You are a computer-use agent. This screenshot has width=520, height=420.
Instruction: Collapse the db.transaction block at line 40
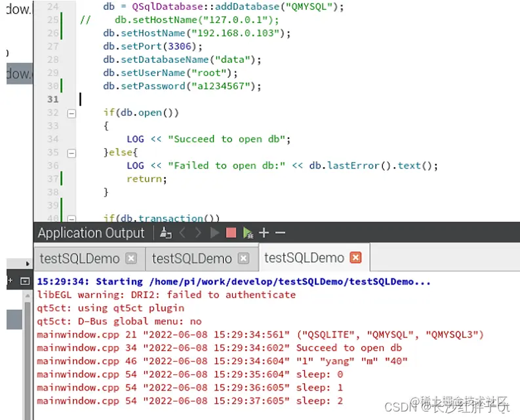point(71,218)
